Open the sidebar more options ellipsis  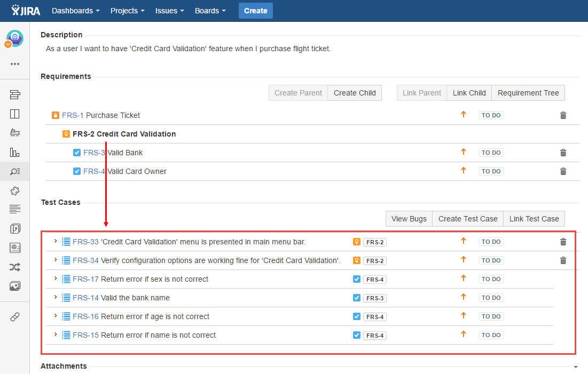click(15, 64)
